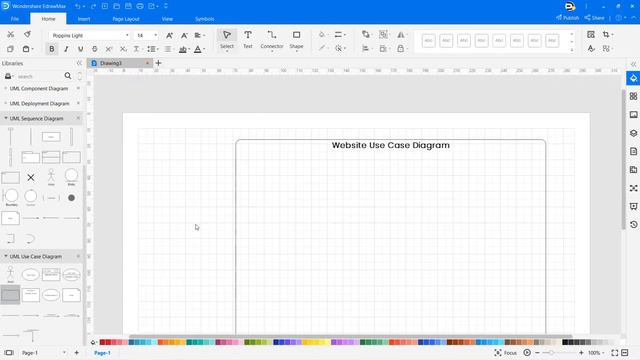Toggle Subscript formatting
Screen dimensions: 640x360
coord(123,49)
